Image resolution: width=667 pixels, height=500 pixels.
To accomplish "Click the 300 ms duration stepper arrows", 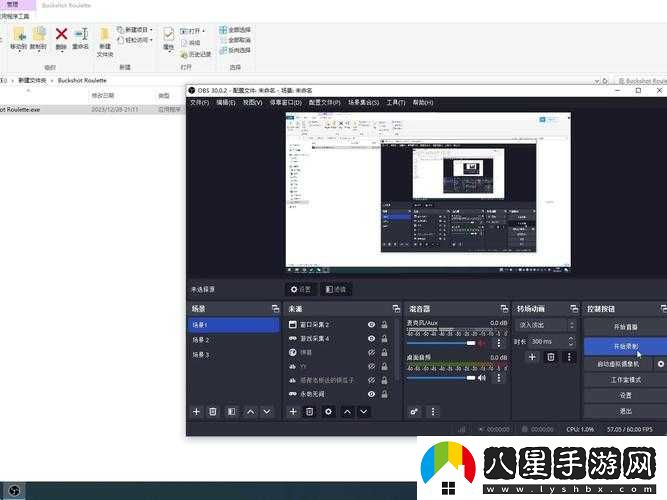I will point(571,341).
